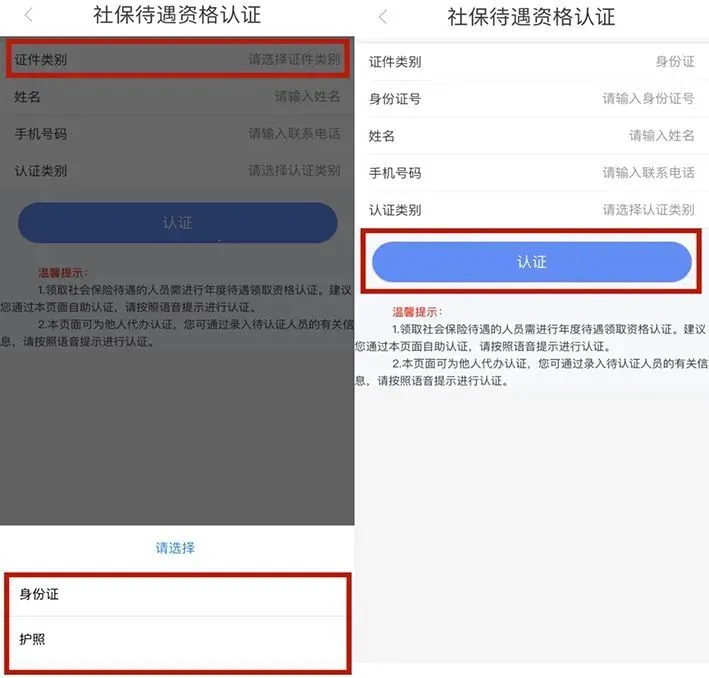Open 证件类别 field showing 身份证
Image resolution: width=709 pixels, height=678 pixels.
pos(532,62)
